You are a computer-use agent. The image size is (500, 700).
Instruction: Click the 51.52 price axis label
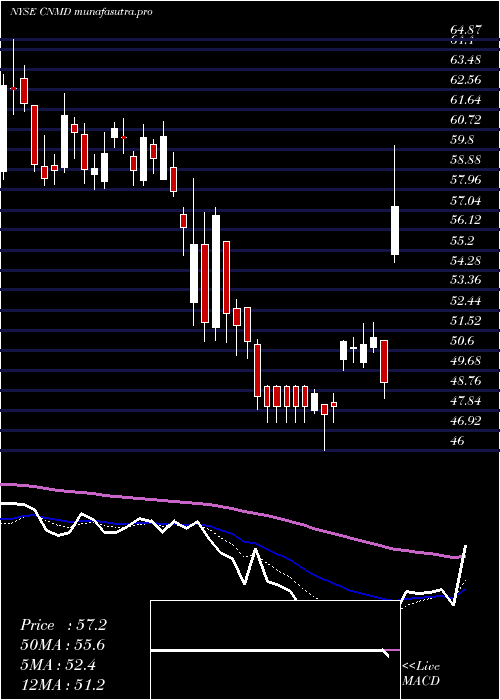[467, 321]
